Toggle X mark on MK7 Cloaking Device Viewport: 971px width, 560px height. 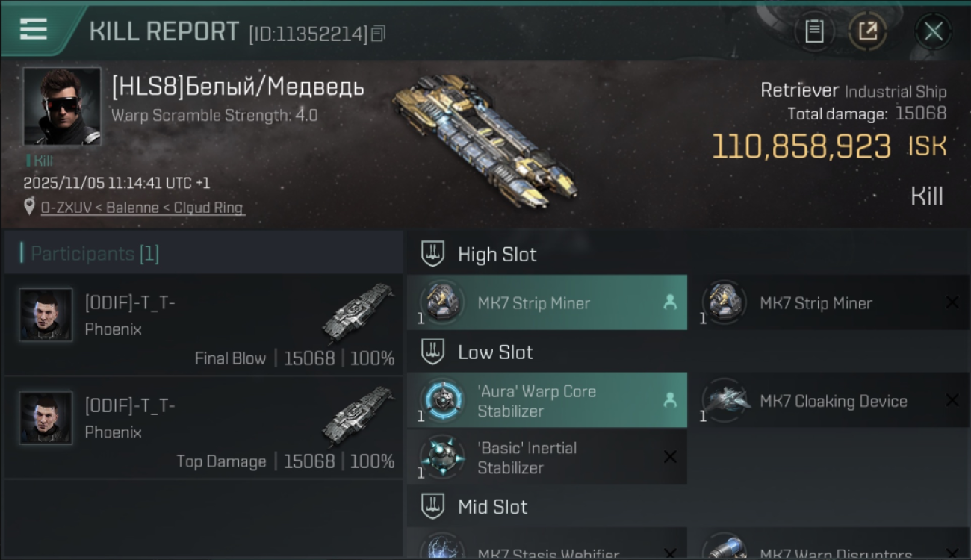pyautogui.click(x=952, y=400)
